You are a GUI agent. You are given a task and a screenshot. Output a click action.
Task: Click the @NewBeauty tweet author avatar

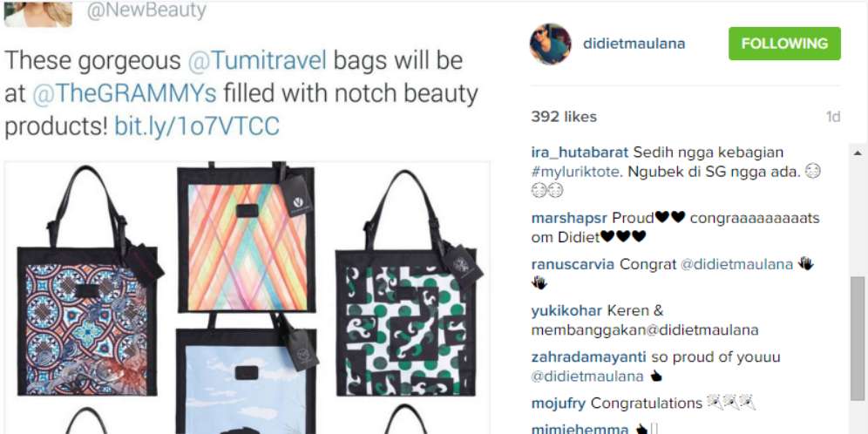[37, 13]
